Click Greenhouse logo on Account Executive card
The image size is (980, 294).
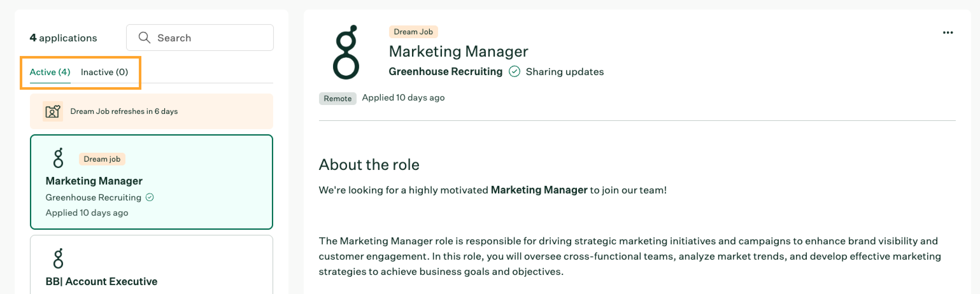pos(58,259)
